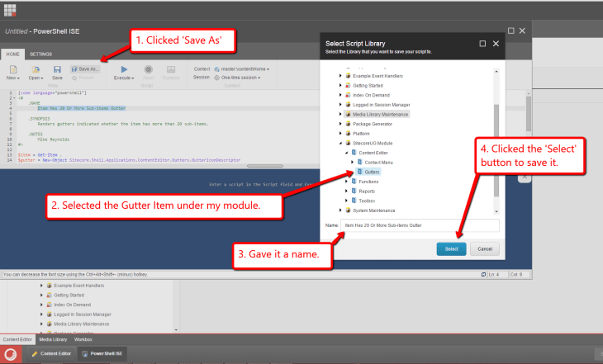
Task: Click the Save floppy disk icon
Action: coord(57,70)
